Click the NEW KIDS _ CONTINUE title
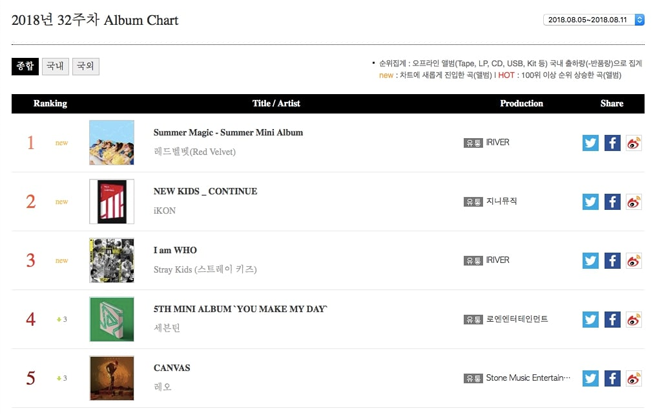The width and height of the screenshot is (660, 414). click(205, 191)
